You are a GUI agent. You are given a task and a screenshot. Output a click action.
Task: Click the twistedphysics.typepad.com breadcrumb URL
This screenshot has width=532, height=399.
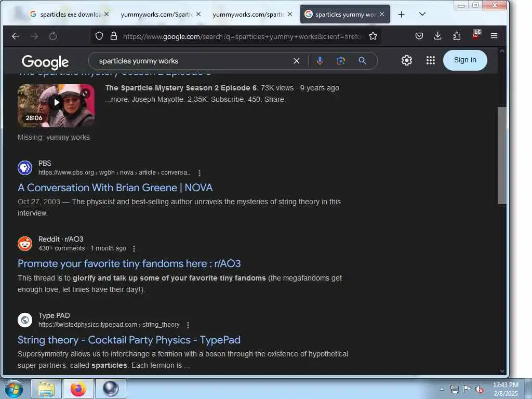[109, 325]
